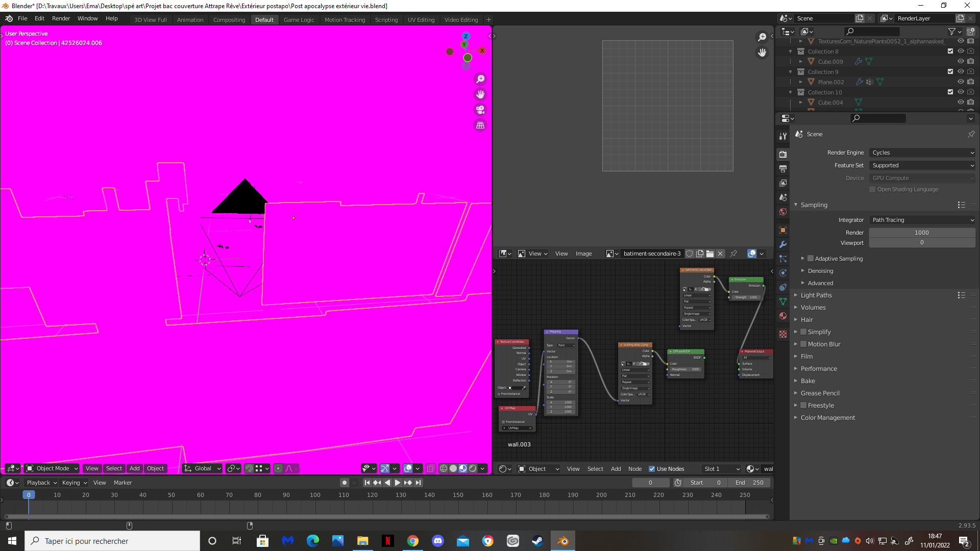Image resolution: width=980 pixels, height=551 pixels.
Task: Open the Object Data mesh properties tab
Action: click(x=783, y=302)
